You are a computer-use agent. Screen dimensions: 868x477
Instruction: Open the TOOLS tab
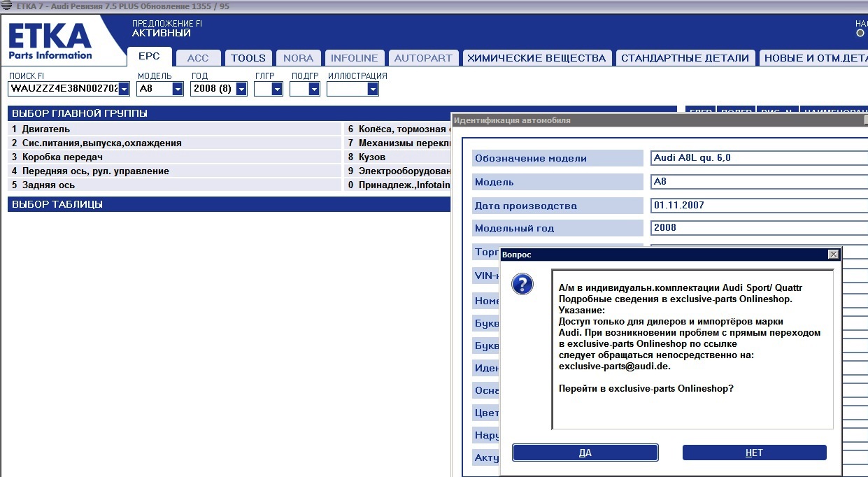[248, 58]
